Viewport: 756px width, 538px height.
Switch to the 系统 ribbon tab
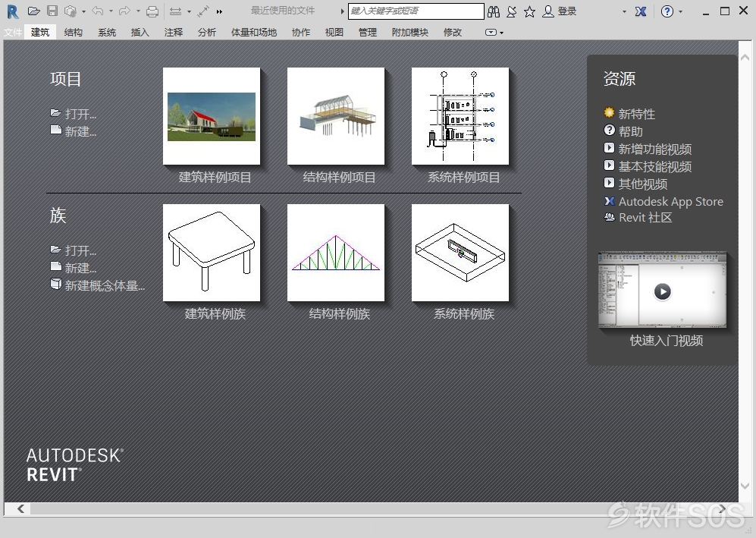(x=107, y=33)
